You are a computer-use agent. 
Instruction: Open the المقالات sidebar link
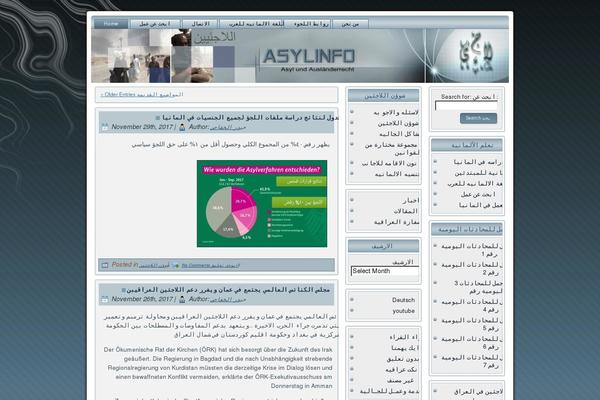pyautogui.click(x=406, y=211)
